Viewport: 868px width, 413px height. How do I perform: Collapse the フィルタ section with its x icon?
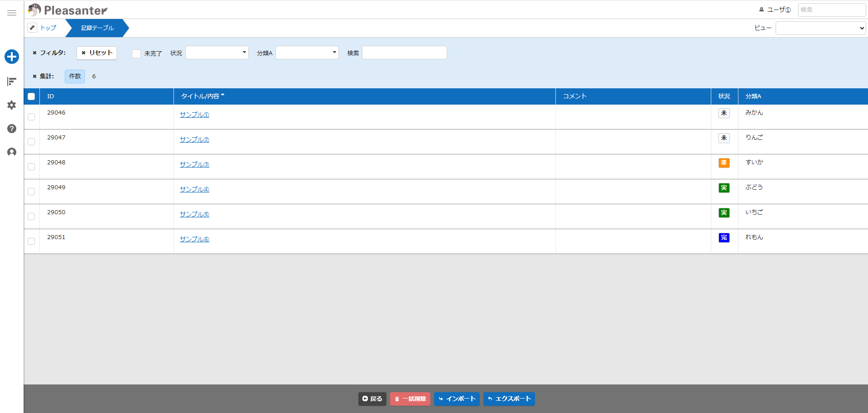[x=34, y=53]
